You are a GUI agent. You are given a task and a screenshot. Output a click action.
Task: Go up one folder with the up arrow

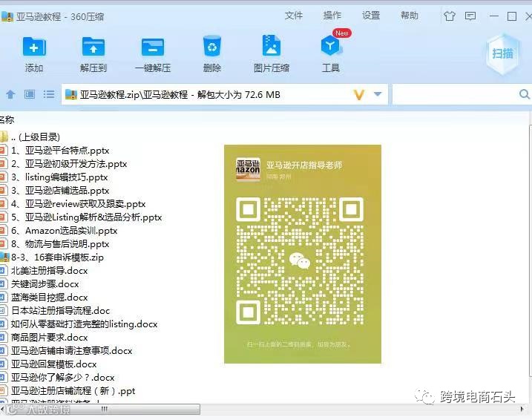tap(10, 94)
